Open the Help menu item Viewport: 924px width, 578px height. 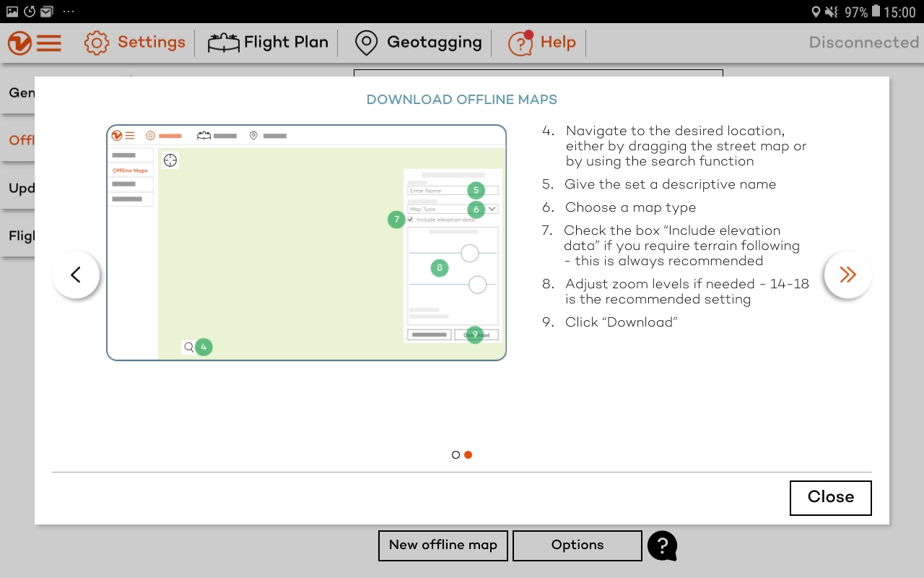pos(558,43)
